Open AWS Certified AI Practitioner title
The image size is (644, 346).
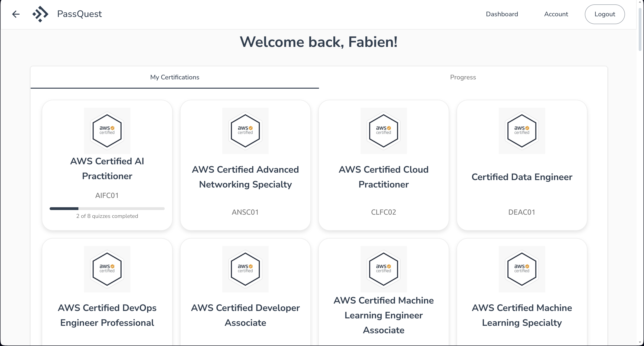click(107, 169)
